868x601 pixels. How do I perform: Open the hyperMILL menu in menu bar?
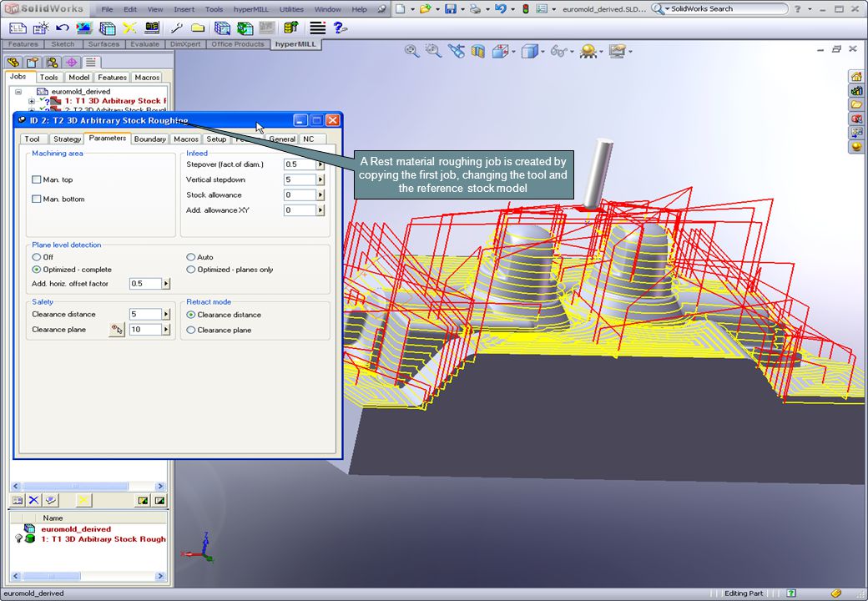pyautogui.click(x=250, y=9)
